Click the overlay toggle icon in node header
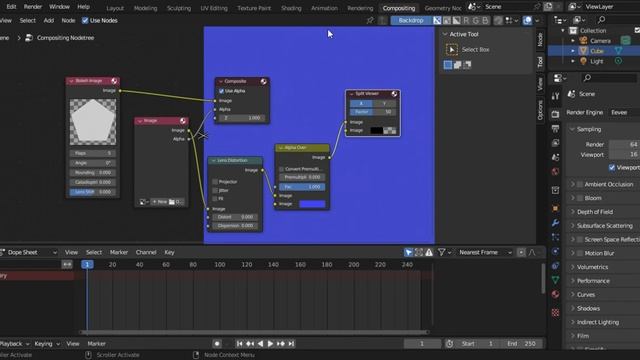 point(527,20)
